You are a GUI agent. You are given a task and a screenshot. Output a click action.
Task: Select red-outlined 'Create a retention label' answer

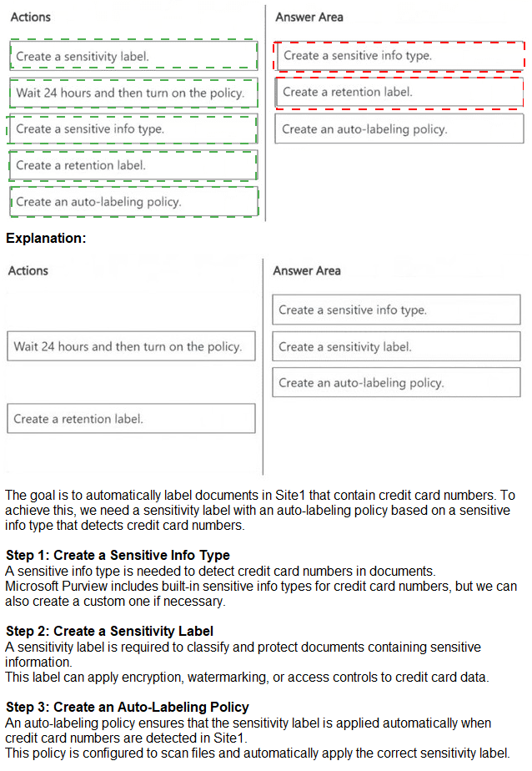click(399, 92)
